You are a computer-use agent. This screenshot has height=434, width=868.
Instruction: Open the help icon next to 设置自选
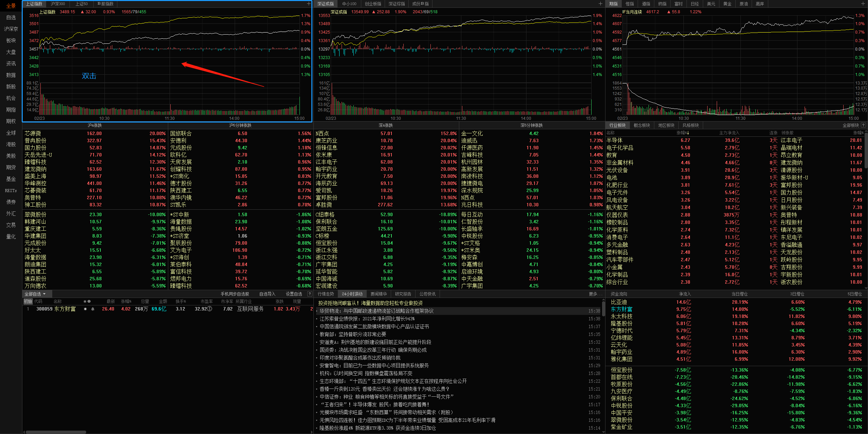(x=309, y=294)
